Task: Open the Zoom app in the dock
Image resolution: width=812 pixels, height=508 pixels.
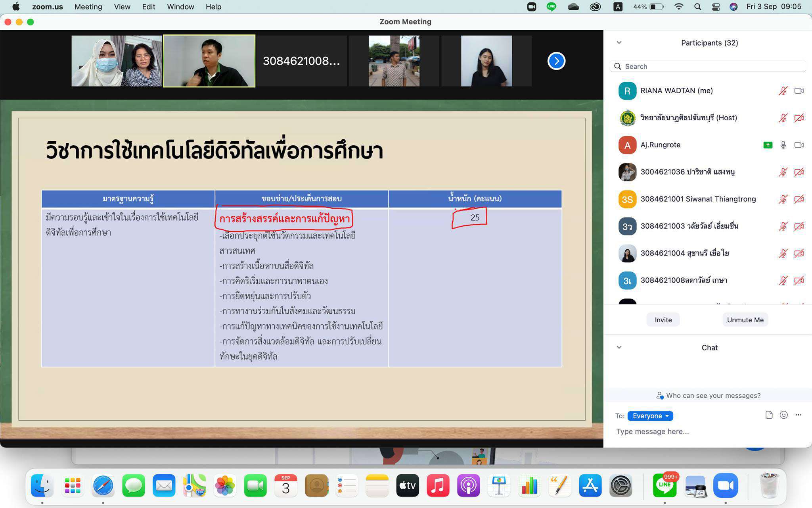Action: [x=725, y=485]
